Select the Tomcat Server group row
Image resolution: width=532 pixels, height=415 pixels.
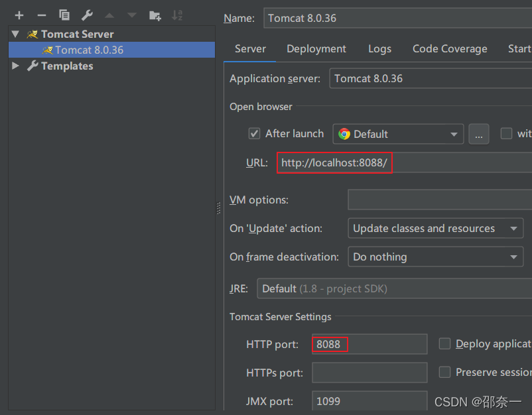[x=111, y=34]
